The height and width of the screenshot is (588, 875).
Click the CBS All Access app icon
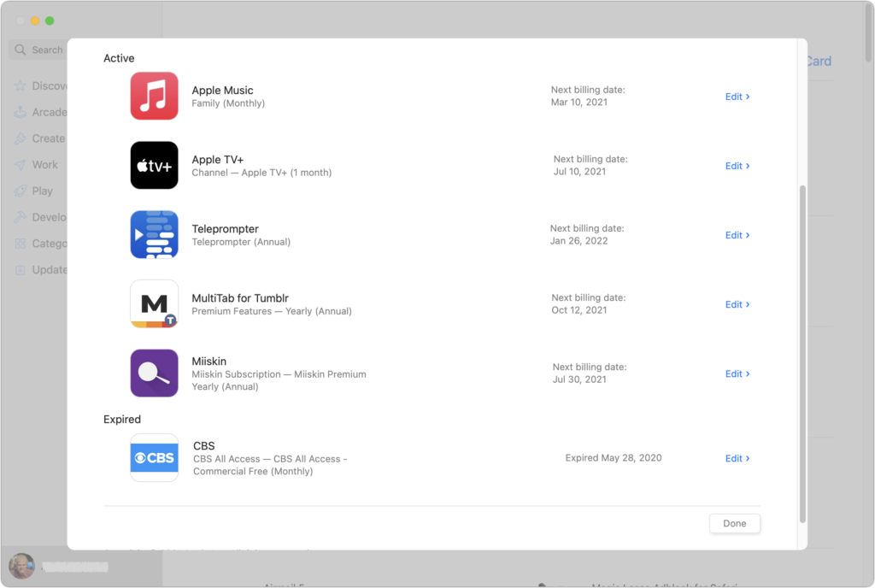(x=154, y=457)
